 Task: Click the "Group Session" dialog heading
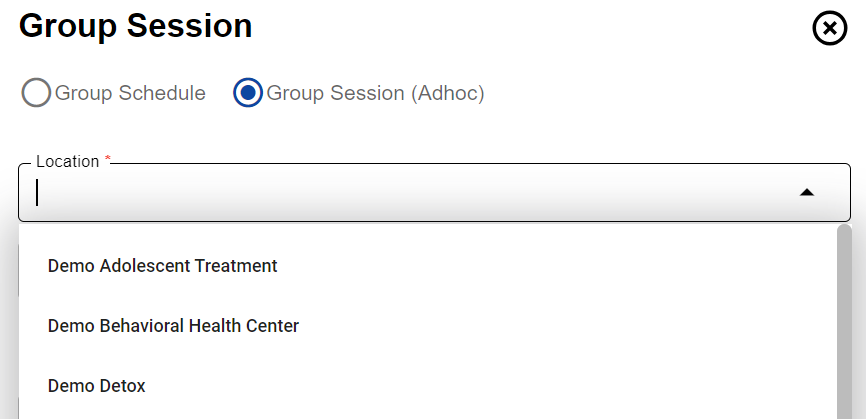pos(136,27)
